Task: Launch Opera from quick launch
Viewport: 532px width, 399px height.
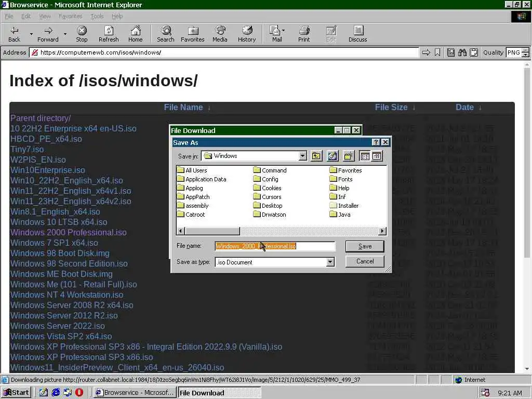Action: coord(79,393)
